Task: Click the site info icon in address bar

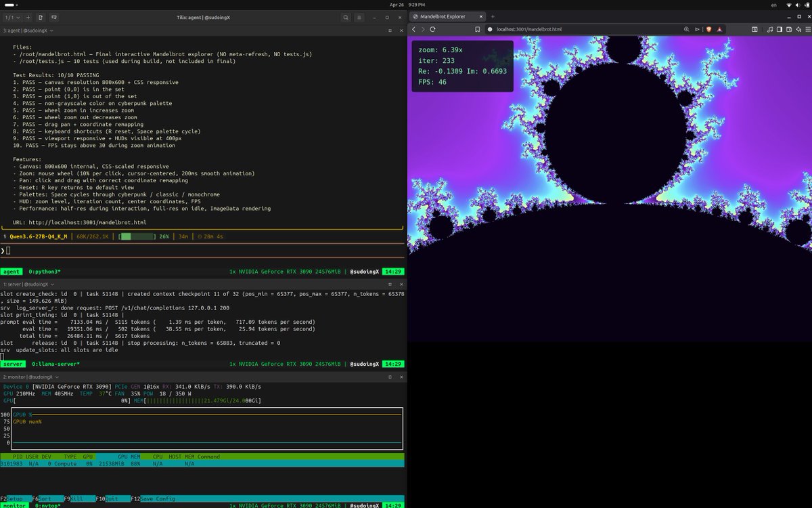Action: [489, 29]
